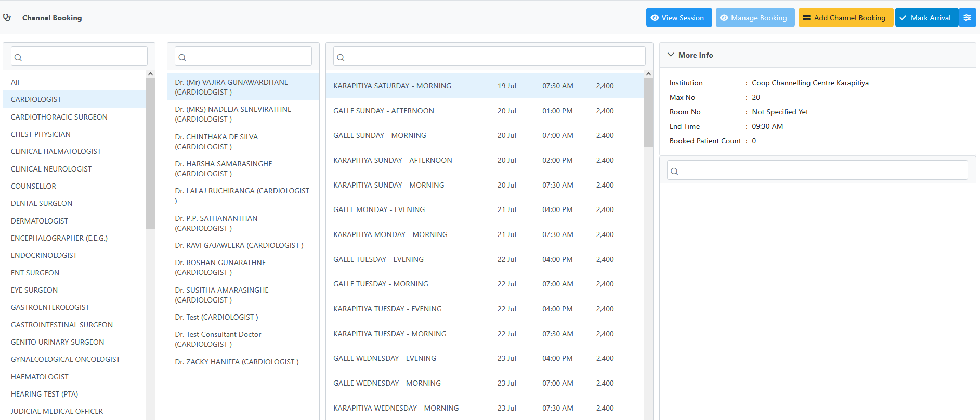Select GALLE SUNDAY - AFTERNOON session

tap(384, 111)
